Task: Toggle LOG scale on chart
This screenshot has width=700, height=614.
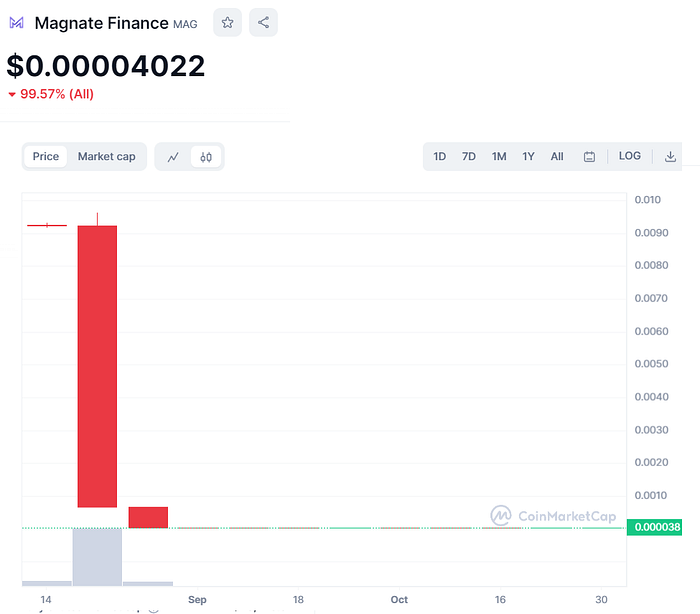Action: coord(629,156)
